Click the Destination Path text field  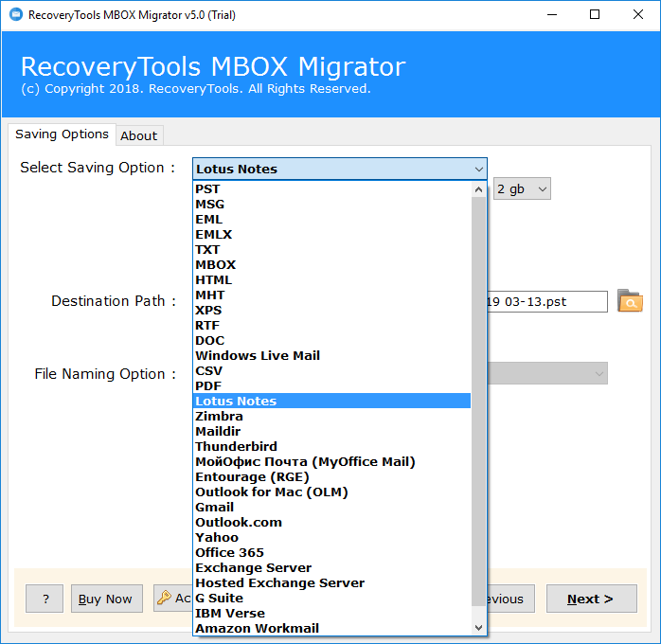click(547, 302)
